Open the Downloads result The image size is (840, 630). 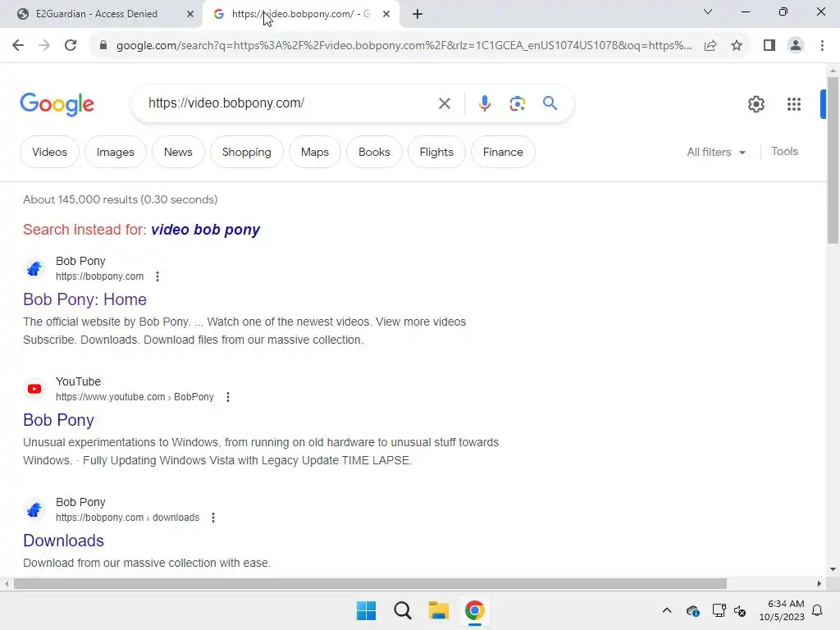coord(63,541)
